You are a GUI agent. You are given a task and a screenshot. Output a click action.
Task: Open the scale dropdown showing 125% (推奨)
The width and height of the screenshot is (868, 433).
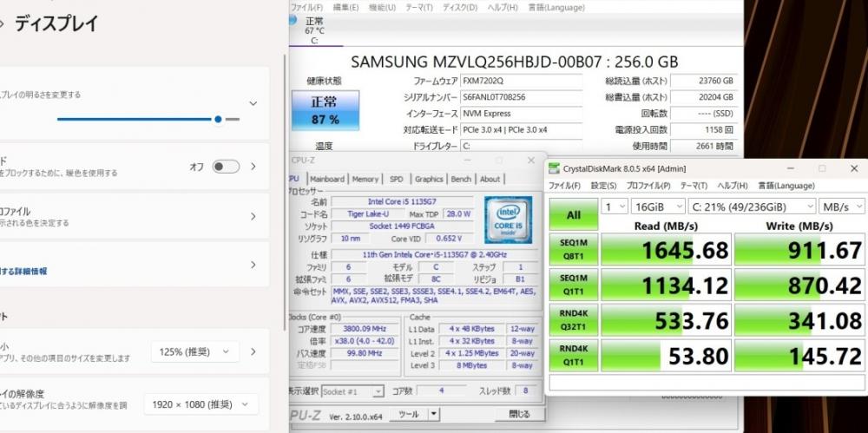tap(194, 351)
